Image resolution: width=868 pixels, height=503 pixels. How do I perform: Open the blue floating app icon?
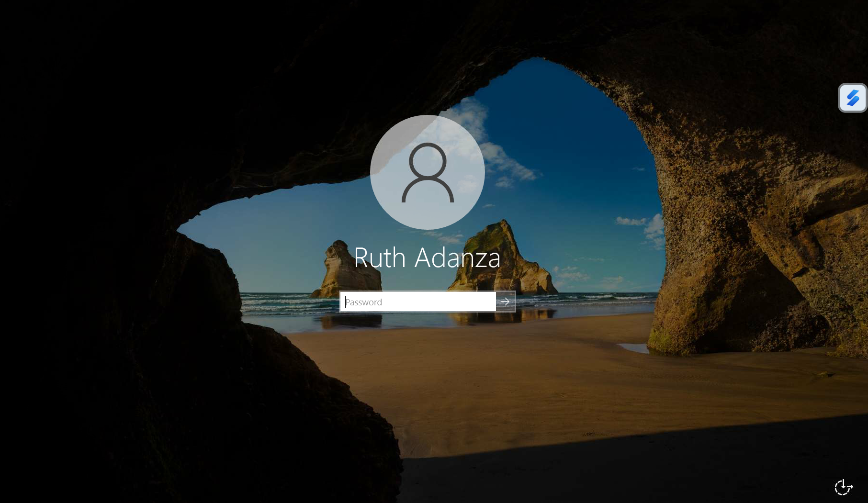[853, 98]
